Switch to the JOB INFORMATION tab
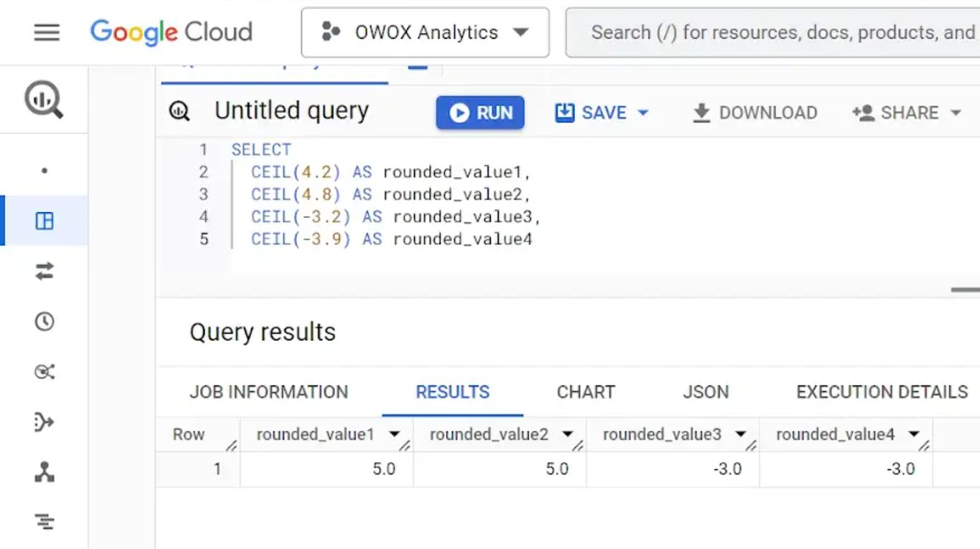This screenshot has height=549, width=980. [x=268, y=392]
